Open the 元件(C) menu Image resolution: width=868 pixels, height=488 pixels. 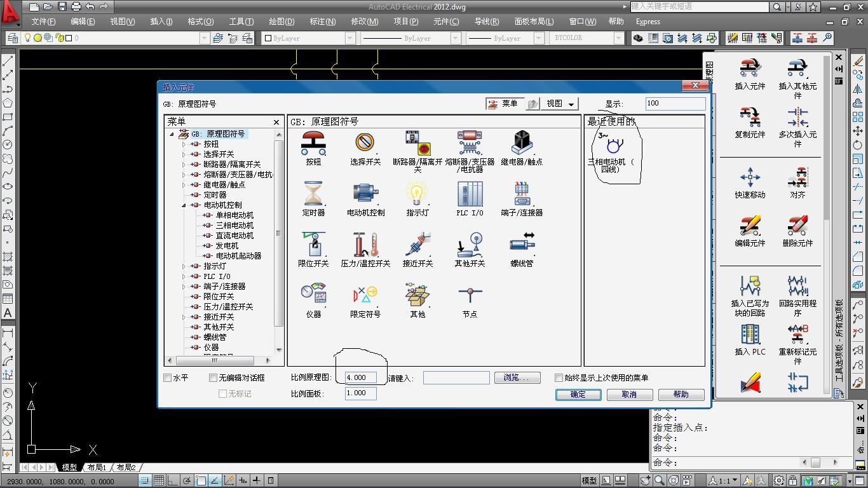point(446,22)
